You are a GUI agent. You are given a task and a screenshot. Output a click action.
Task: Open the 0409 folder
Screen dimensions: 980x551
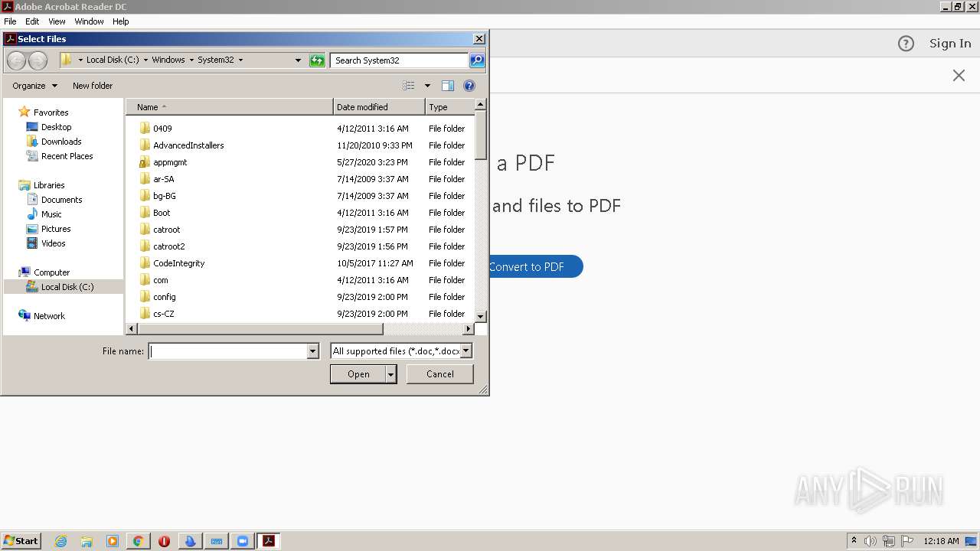tap(162, 129)
